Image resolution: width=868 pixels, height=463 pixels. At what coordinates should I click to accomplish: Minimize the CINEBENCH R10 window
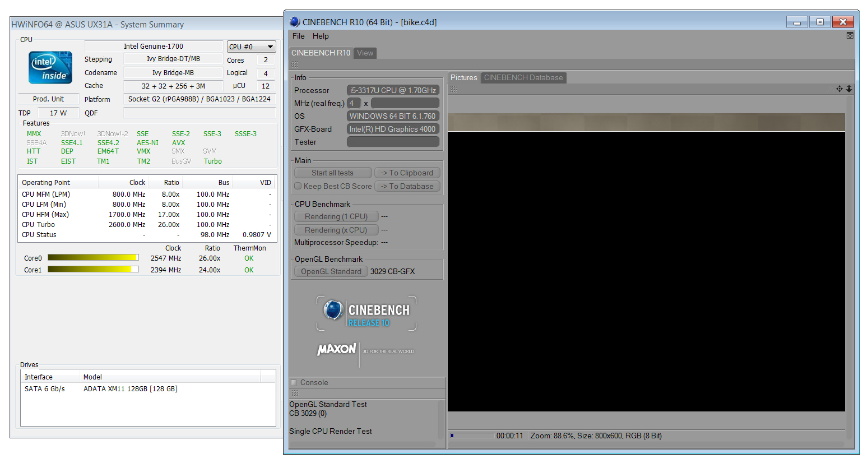pyautogui.click(x=797, y=22)
